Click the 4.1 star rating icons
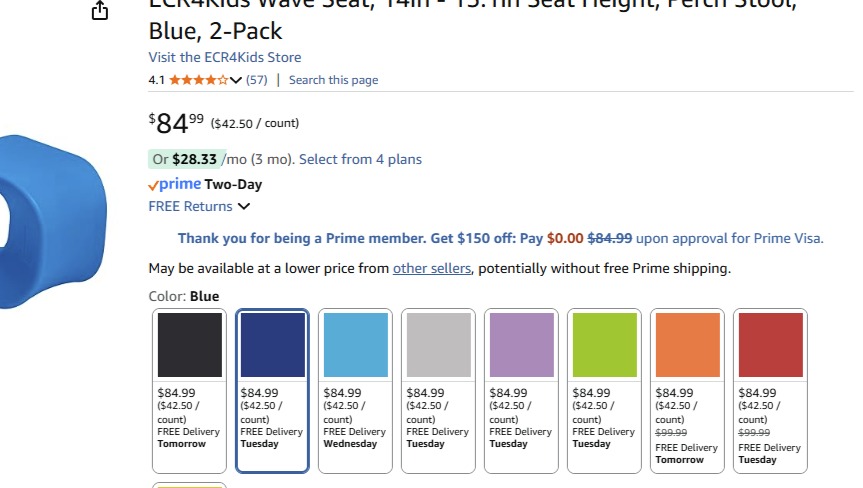This screenshot has width=863, height=488. click(x=198, y=80)
